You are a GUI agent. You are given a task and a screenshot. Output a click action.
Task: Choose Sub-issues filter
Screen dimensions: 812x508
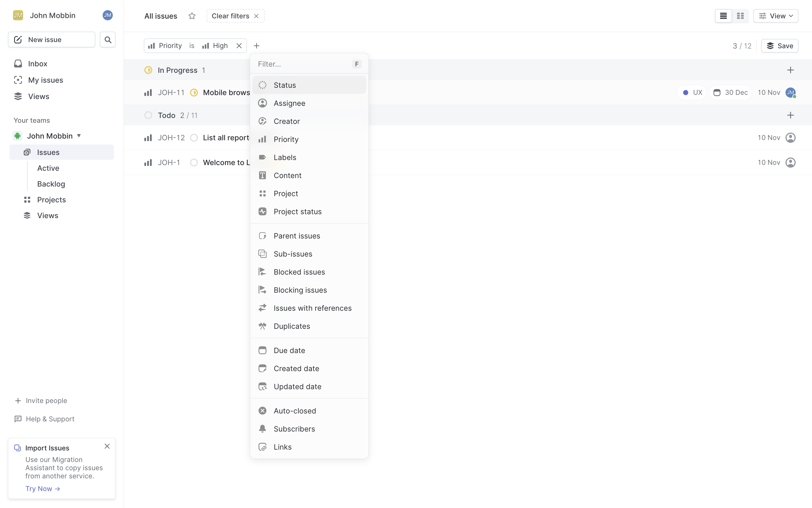point(309,254)
